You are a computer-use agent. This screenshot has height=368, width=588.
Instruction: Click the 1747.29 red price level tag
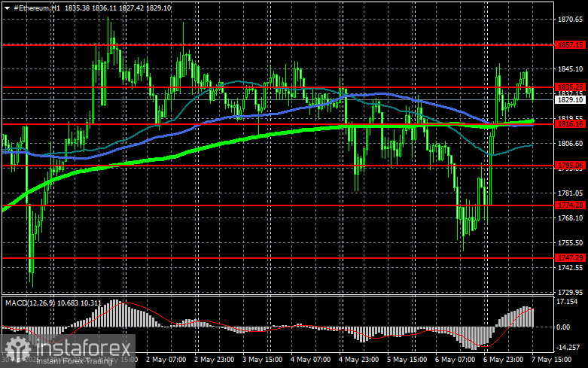[x=569, y=258]
